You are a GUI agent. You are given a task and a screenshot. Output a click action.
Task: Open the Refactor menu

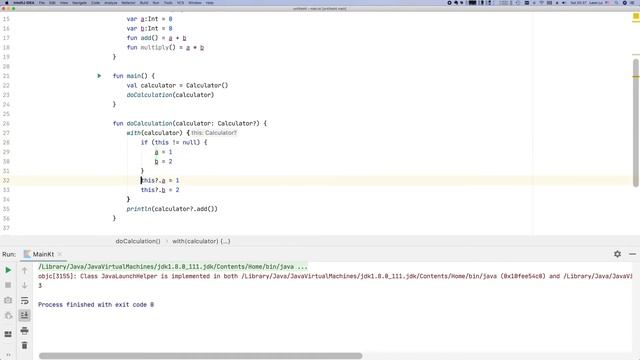click(x=128, y=3)
